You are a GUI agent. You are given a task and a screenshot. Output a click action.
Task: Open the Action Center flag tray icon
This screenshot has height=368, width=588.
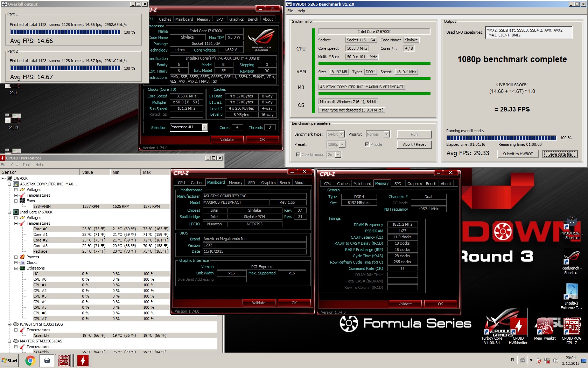coord(539,360)
